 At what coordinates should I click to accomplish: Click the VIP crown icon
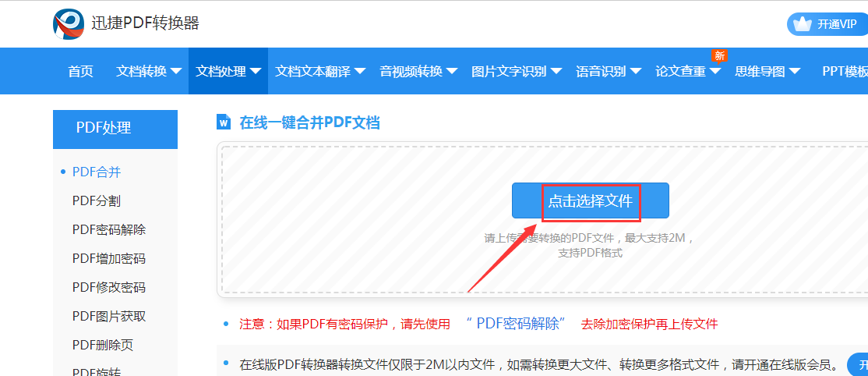(802, 24)
